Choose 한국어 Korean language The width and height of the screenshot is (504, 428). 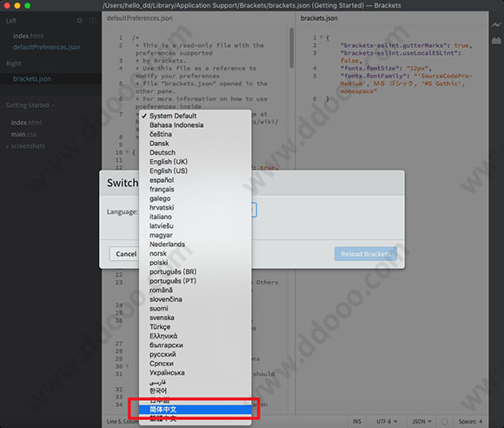click(196, 391)
